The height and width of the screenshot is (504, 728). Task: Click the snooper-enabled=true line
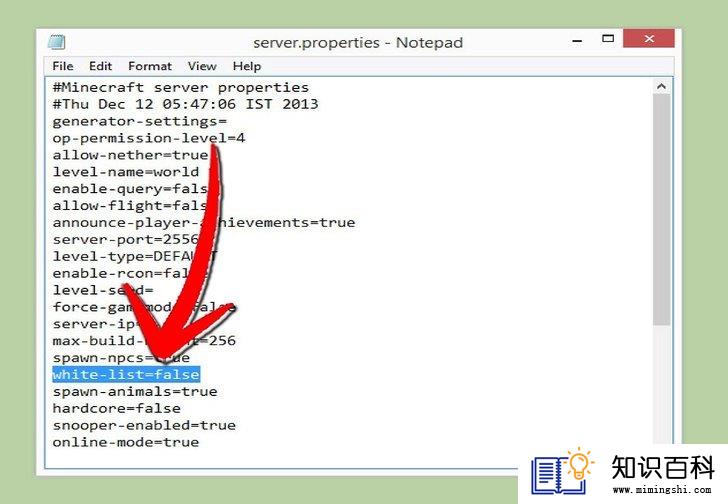click(x=144, y=425)
